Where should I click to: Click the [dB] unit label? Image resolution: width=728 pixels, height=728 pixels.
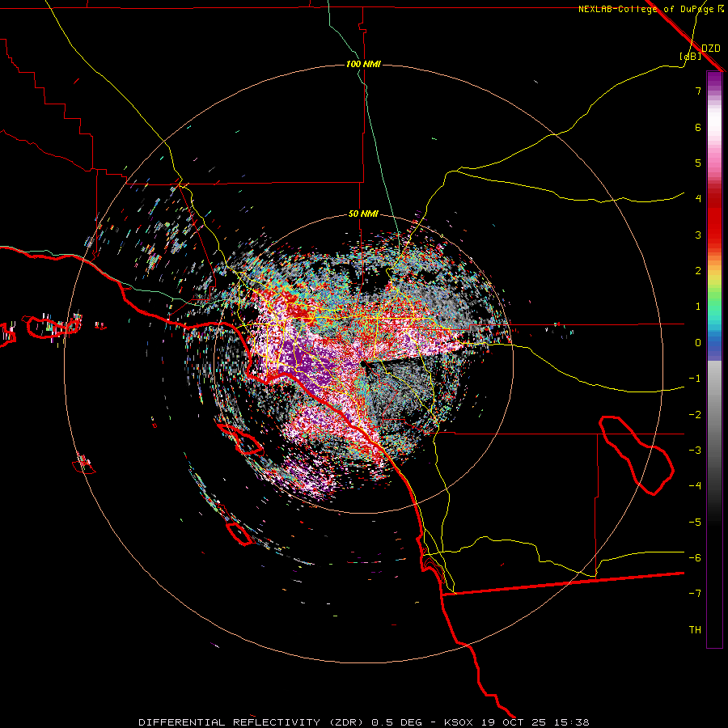[691, 56]
